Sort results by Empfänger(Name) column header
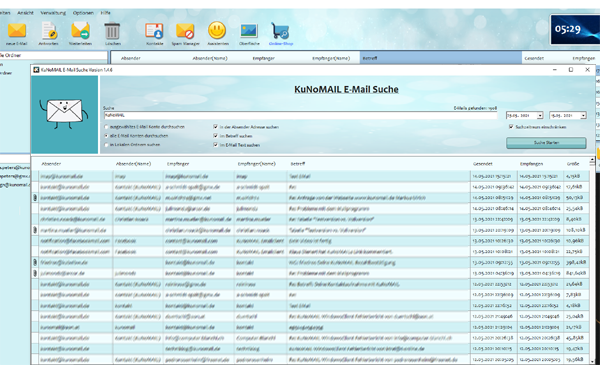The width and height of the screenshot is (600, 365). tap(256, 164)
